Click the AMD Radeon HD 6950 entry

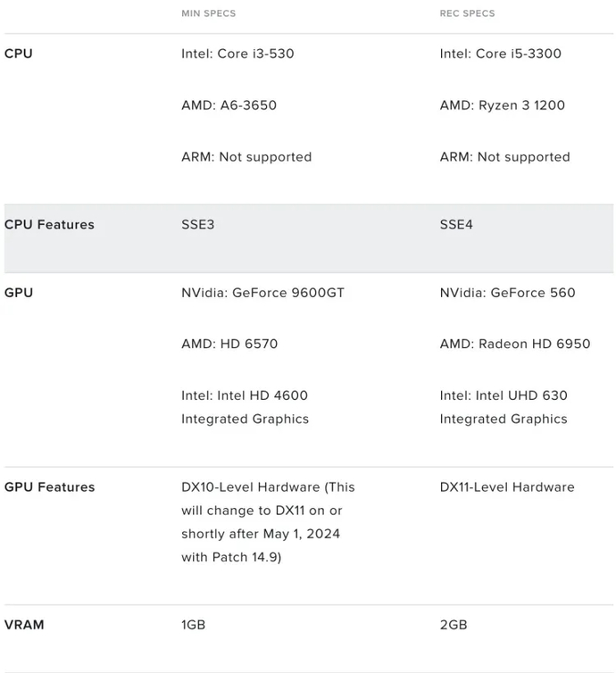coord(514,345)
